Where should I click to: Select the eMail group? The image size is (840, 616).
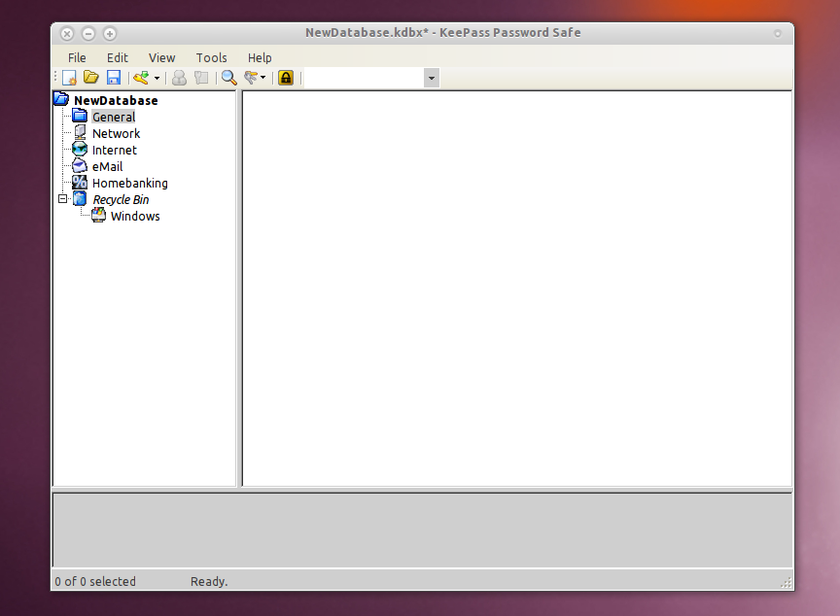click(x=107, y=167)
